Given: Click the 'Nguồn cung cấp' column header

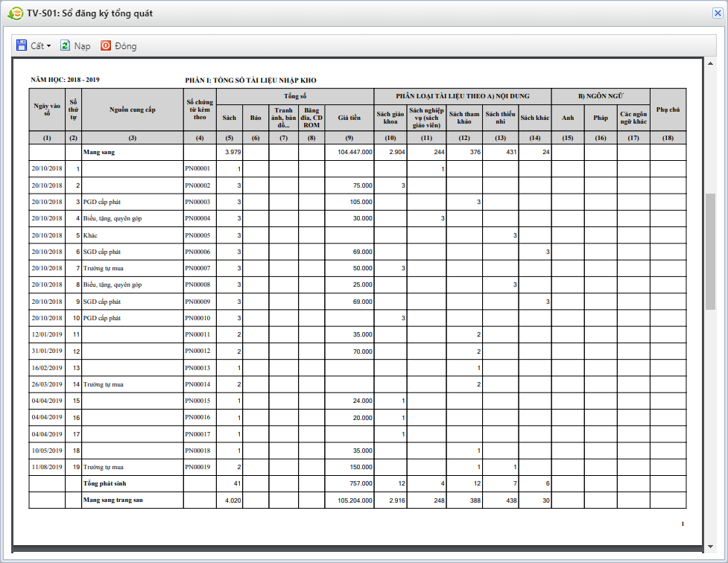Looking at the screenshot, I should coord(133,109).
